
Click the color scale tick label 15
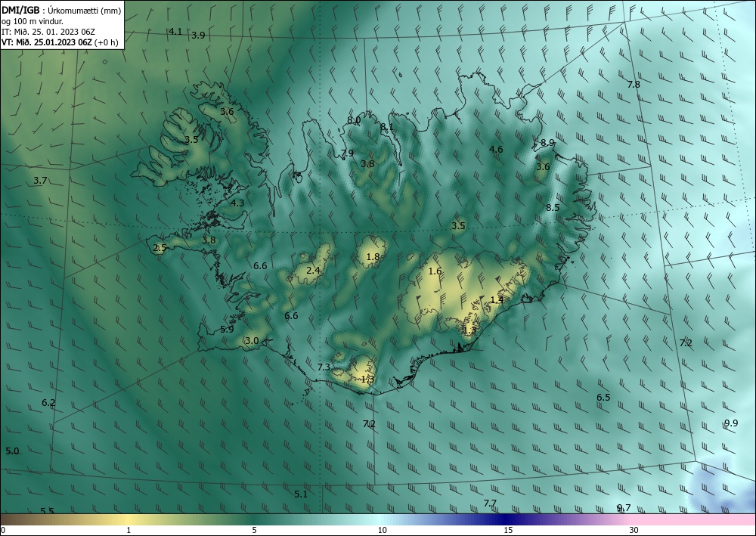(508, 530)
